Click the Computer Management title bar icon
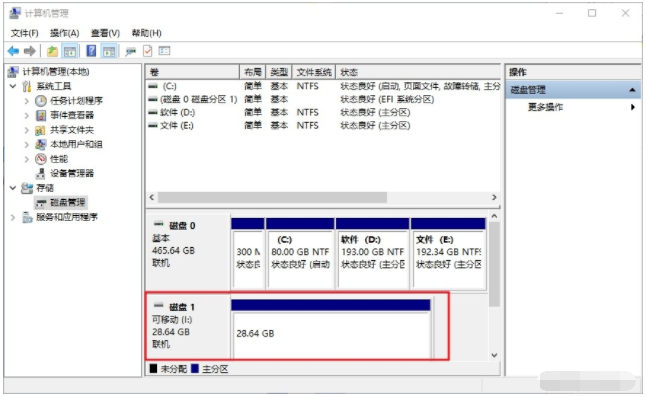 (14, 13)
